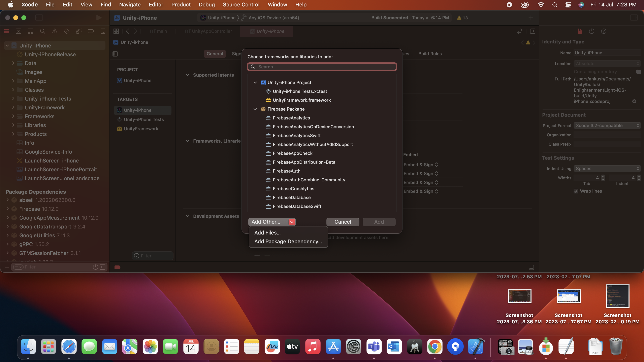
Task: Open the Issue navigator warning icon
Action: 55,31
